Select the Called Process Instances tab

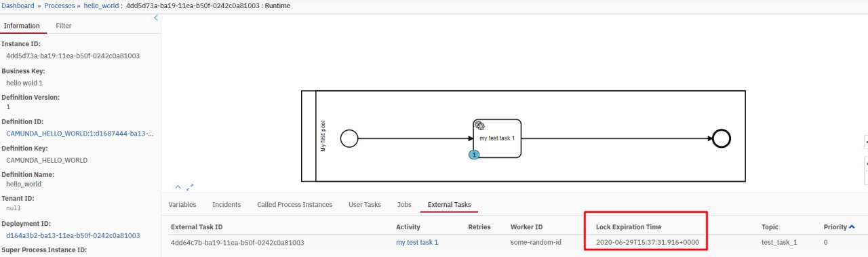coord(294,204)
